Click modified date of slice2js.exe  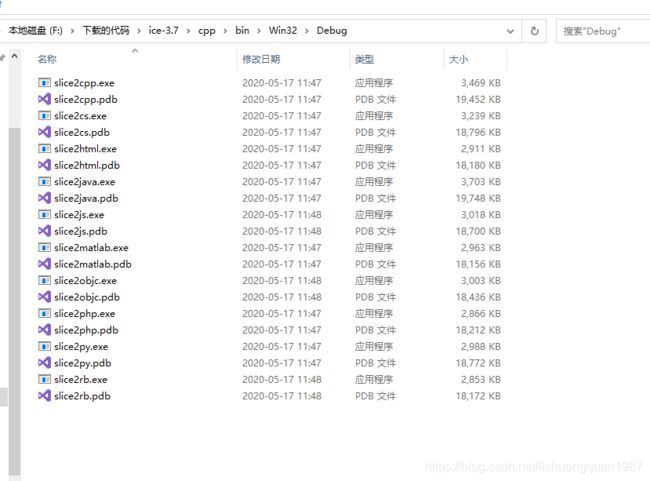282,214
